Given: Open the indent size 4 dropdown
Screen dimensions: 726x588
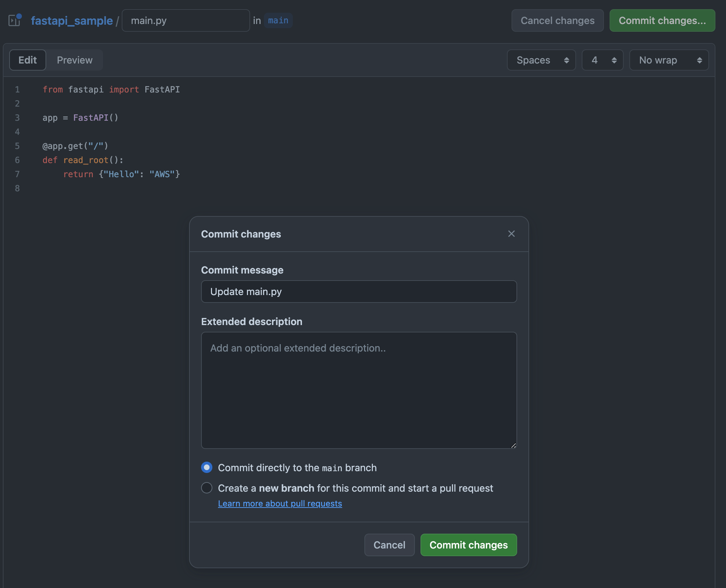Looking at the screenshot, I should [603, 60].
